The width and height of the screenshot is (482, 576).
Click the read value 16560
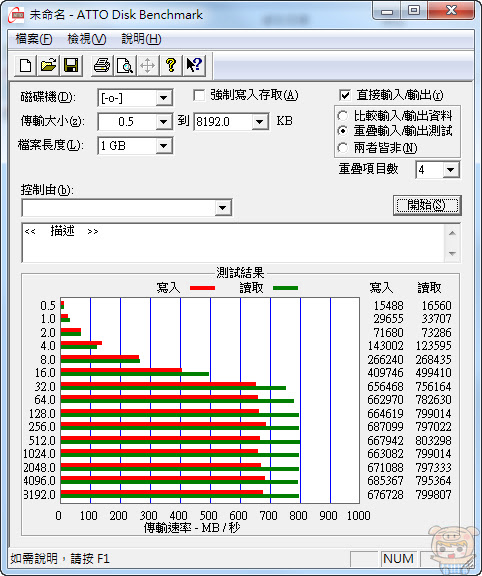click(x=436, y=306)
